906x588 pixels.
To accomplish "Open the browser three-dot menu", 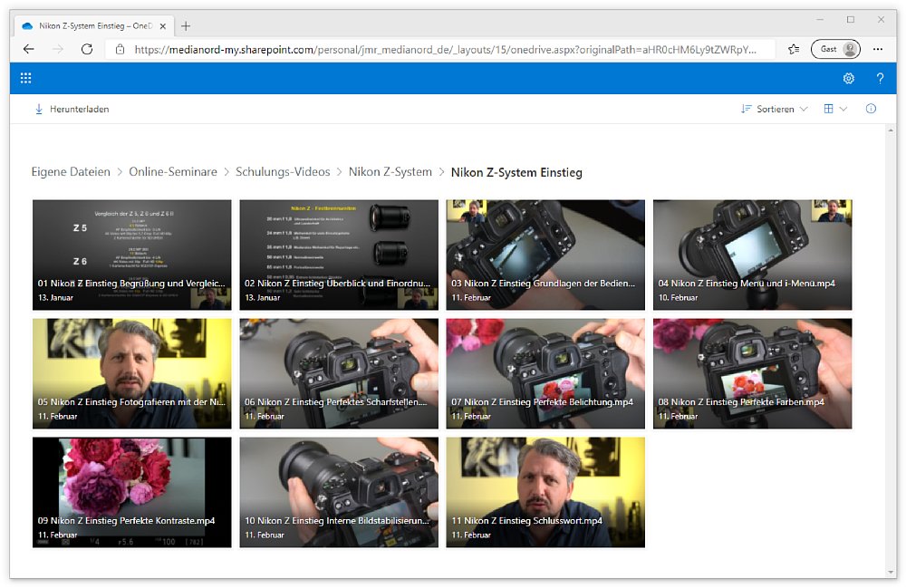I will point(878,49).
